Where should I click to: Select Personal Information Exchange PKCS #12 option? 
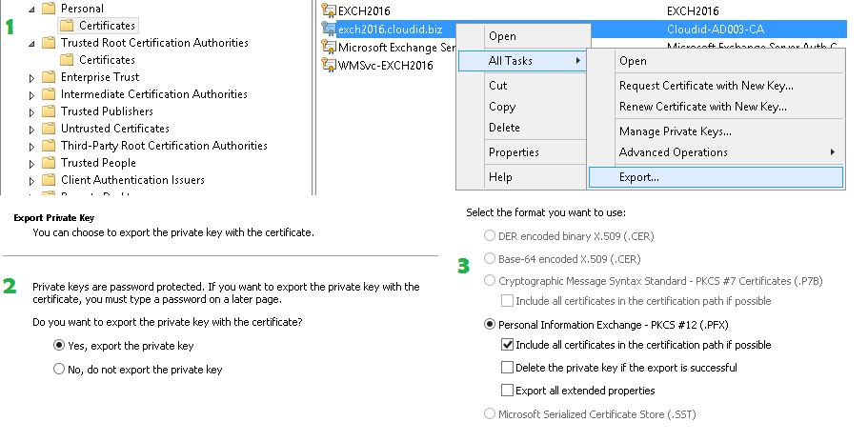tap(490, 325)
